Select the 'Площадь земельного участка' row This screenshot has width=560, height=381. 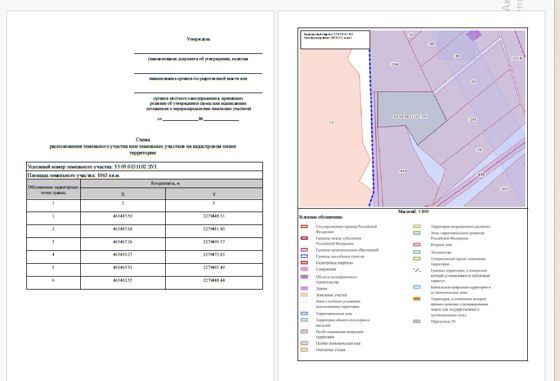pyautogui.click(x=145, y=175)
